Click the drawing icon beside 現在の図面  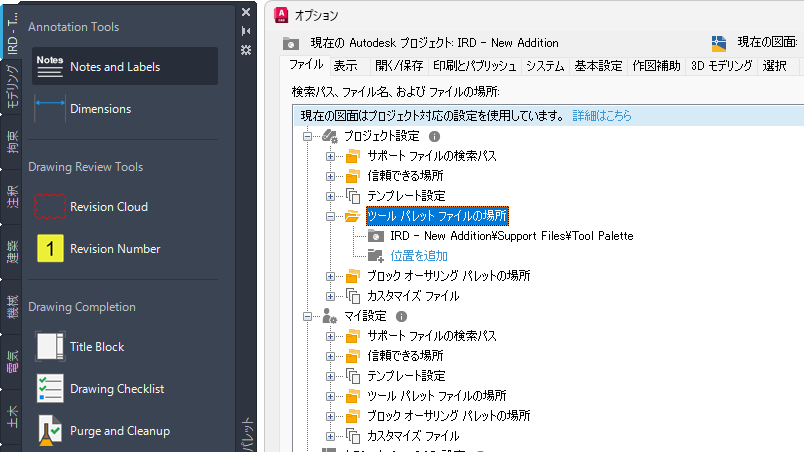coord(719,44)
